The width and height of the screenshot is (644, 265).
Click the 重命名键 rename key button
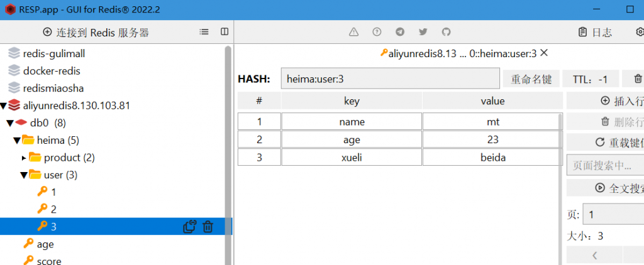(x=531, y=79)
